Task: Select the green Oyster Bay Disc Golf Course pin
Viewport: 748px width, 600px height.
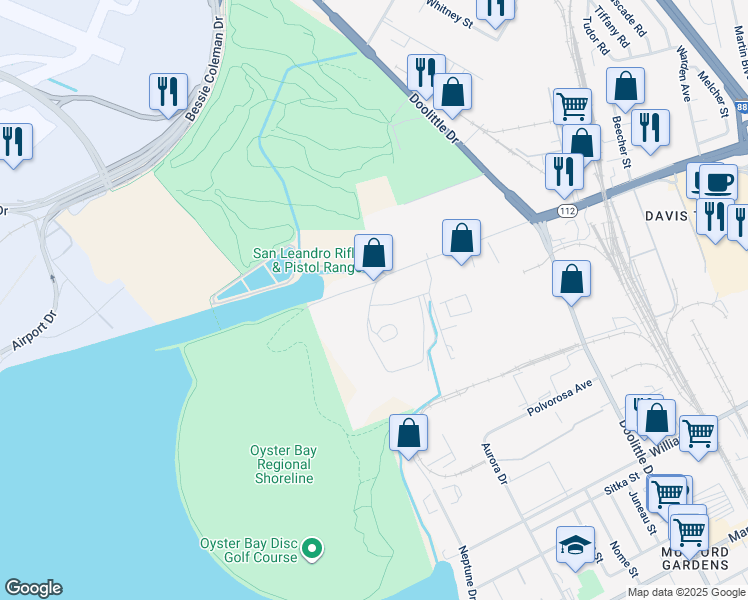Action: pos(313,548)
